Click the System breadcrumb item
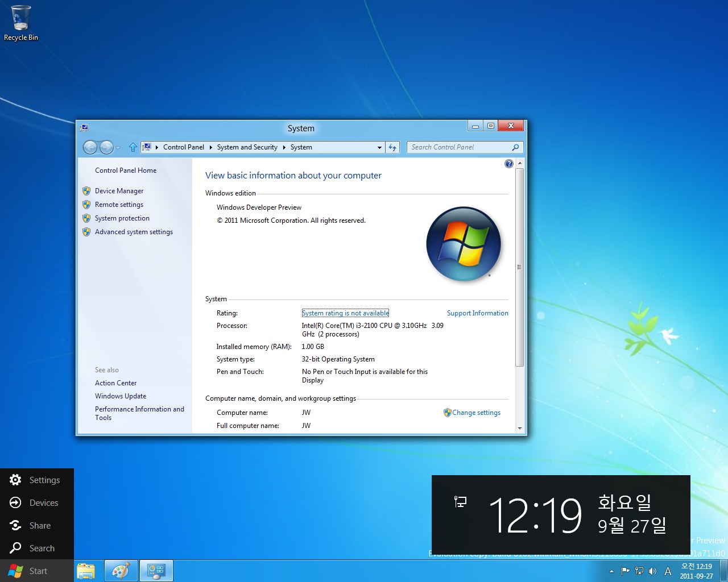728x582 pixels. pyautogui.click(x=301, y=147)
